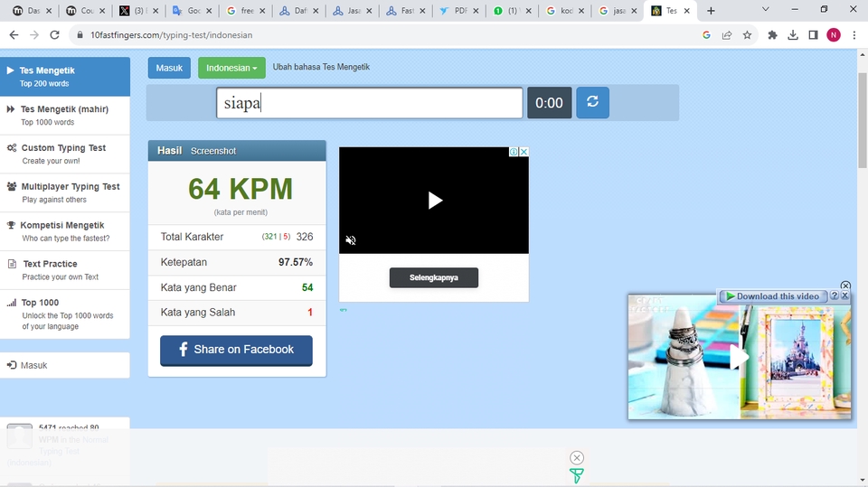This screenshot has width=868, height=487.
Task: Close the bottom banner ad
Action: click(577, 458)
